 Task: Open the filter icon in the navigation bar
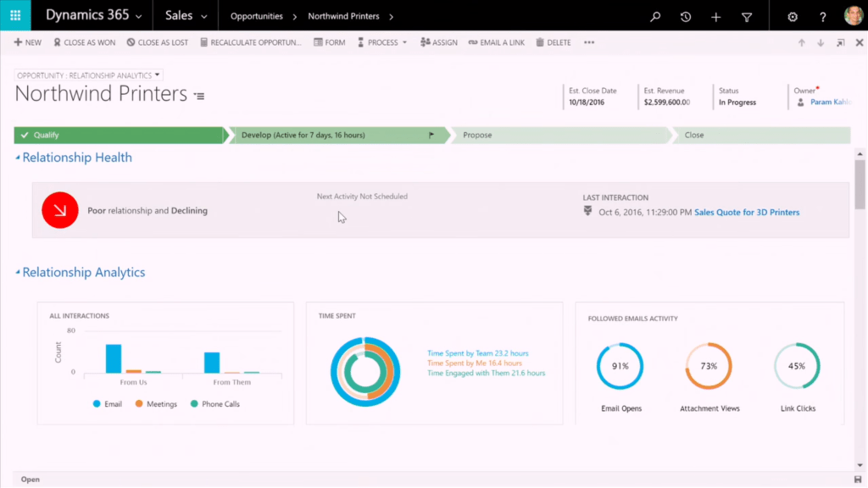[x=746, y=15]
